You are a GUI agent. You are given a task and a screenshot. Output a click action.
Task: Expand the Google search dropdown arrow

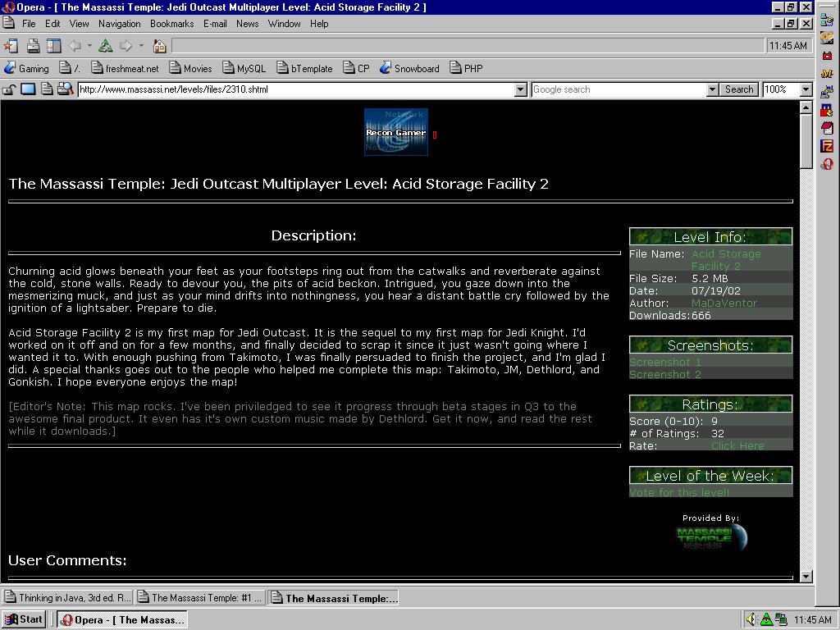pos(712,89)
